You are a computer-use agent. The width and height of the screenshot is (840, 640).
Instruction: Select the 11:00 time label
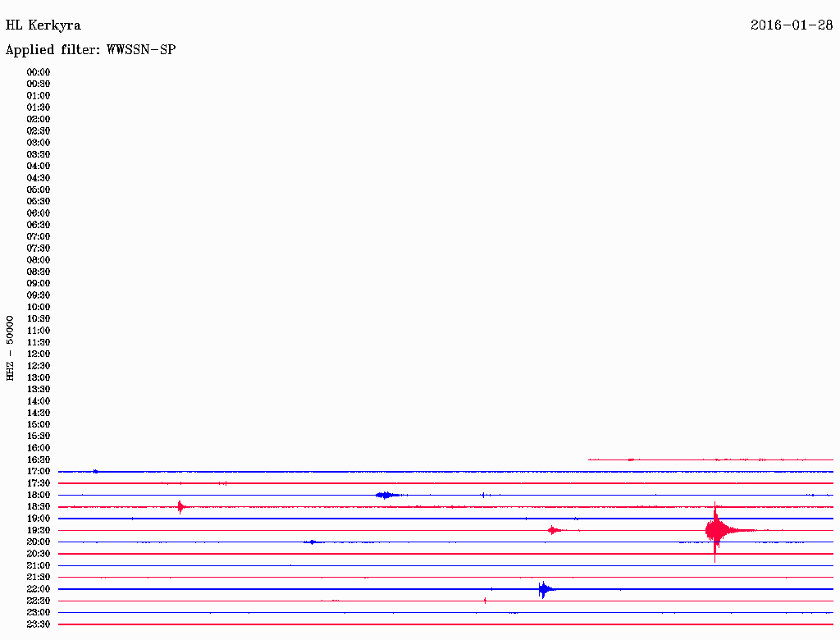39,331
